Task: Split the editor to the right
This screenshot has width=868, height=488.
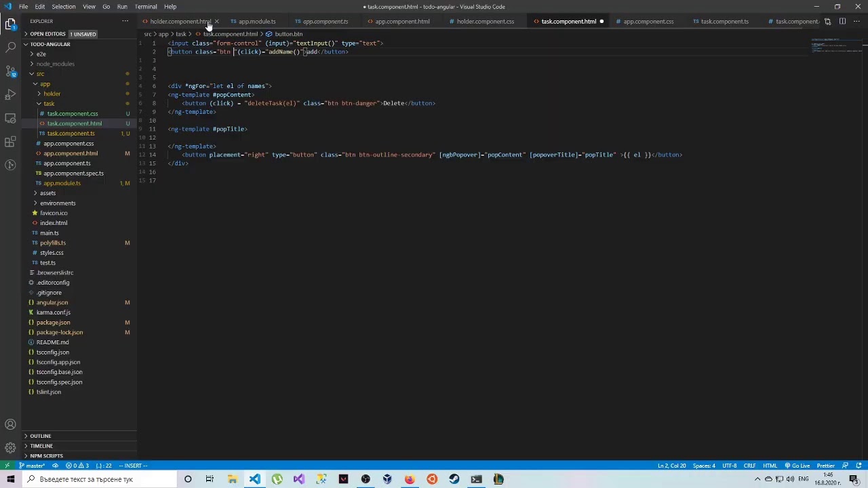Action: tap(842, 21)
